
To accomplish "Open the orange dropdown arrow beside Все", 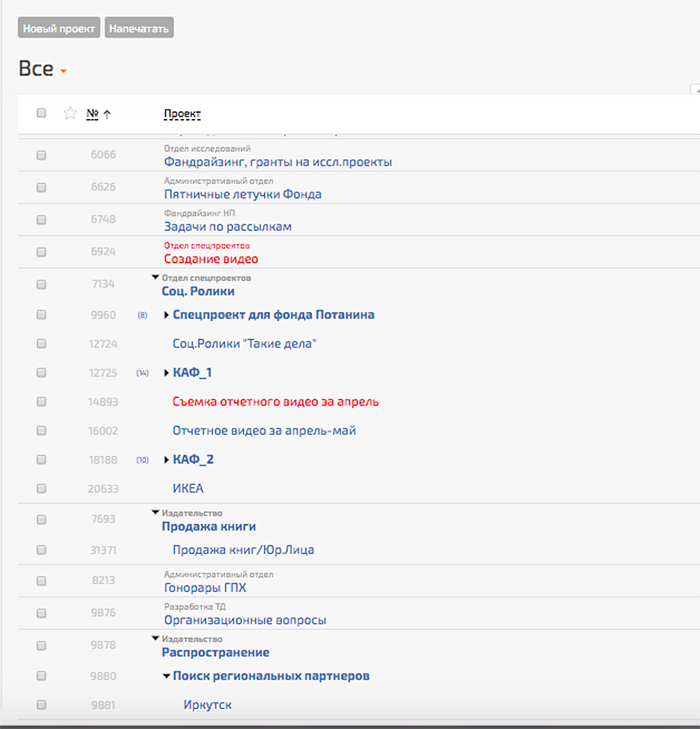I will pos(64,71).
